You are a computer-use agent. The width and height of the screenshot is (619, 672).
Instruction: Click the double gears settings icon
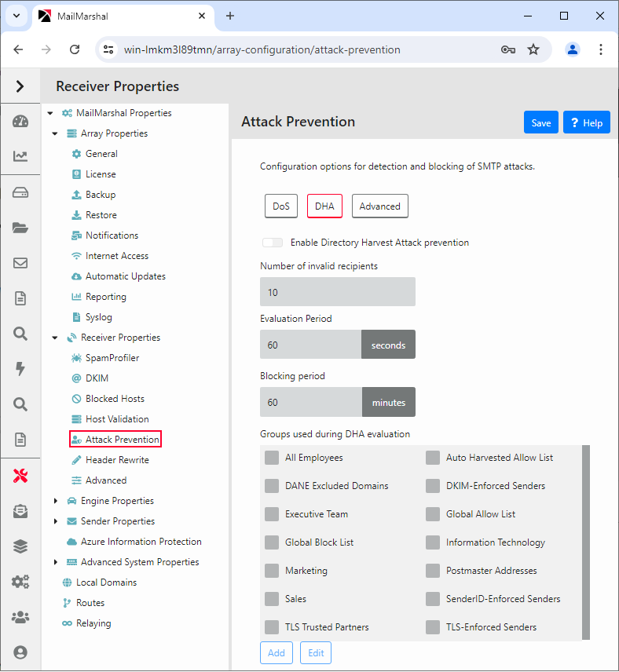pos(20,582)
